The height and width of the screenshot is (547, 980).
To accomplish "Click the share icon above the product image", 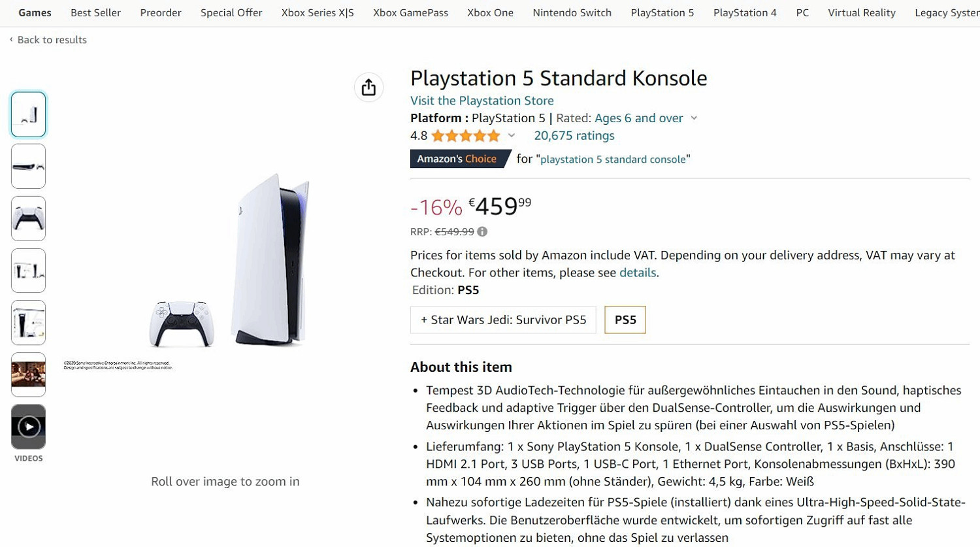I will pyautogui.click(x=368, y=87).
